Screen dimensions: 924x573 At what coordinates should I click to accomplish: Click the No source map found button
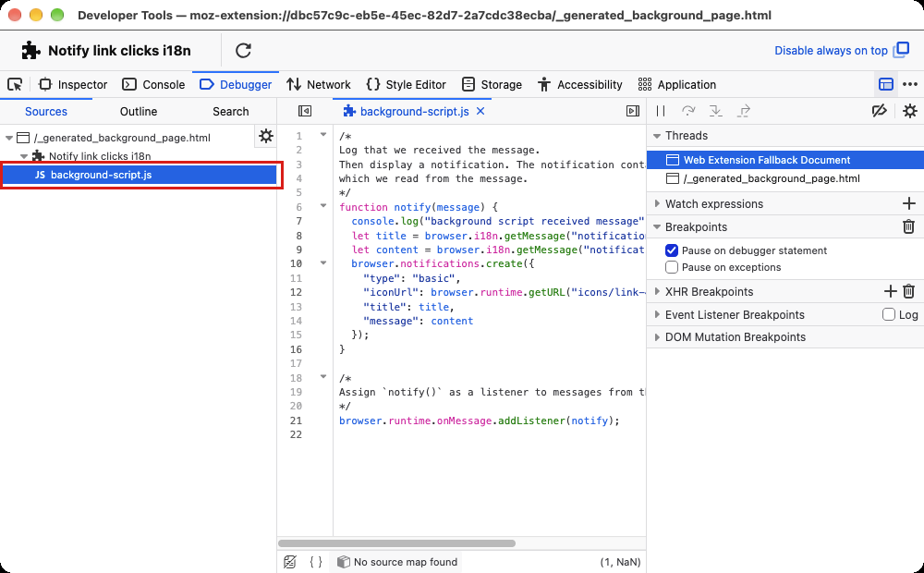397,562
